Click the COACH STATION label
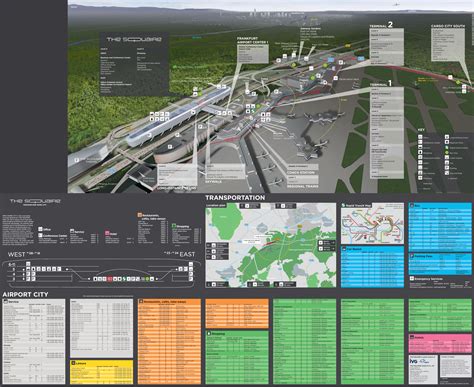Screen dimensions: 474x387 [x=300, y=172]
